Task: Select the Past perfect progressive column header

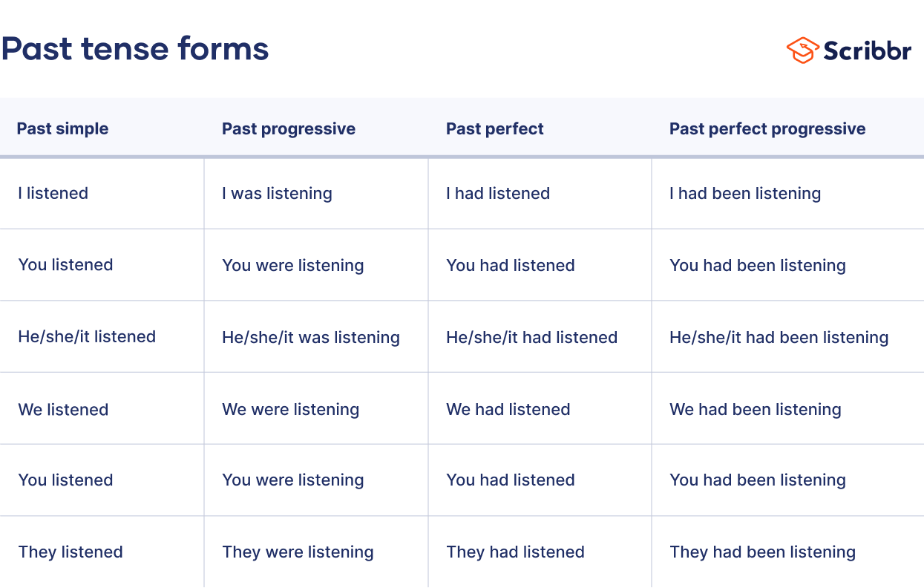Action: [x=767, y=128]
